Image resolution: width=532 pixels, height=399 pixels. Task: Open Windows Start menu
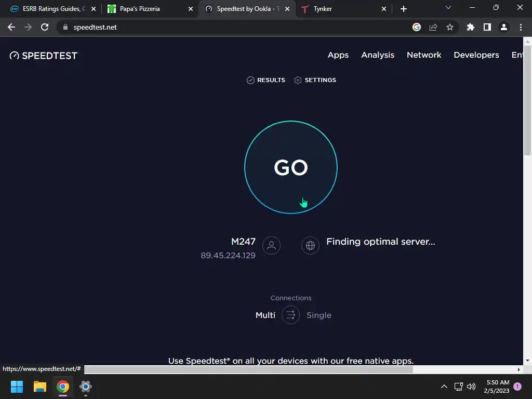pos(17,387)
